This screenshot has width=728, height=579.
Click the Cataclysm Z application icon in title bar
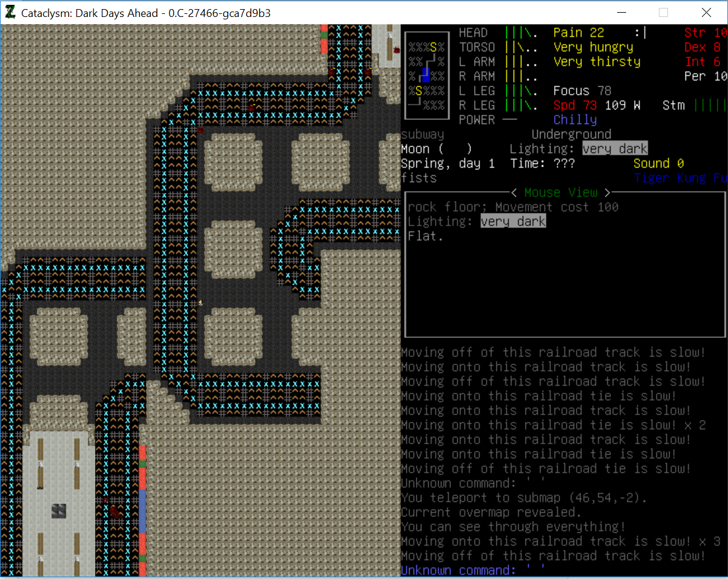tap(10, 12)
